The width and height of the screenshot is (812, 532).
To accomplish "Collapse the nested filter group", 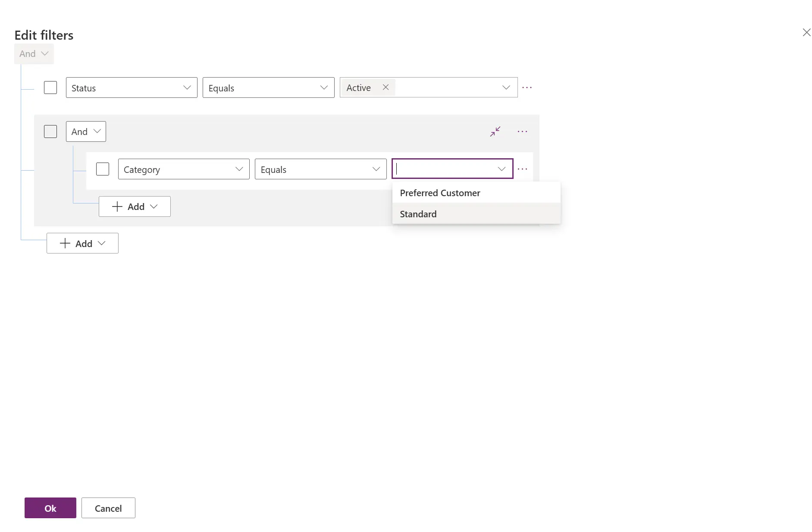I will (495, 131).
